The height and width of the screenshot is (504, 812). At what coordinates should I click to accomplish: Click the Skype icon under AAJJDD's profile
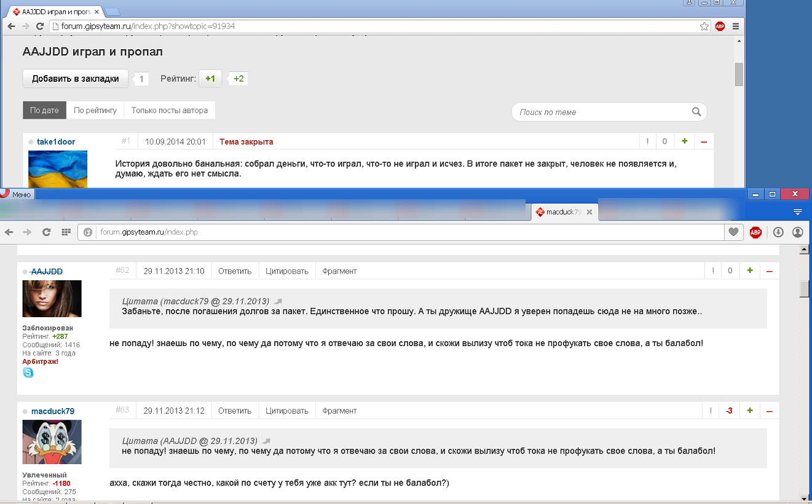pyautogui.click(x=28, y=372)
